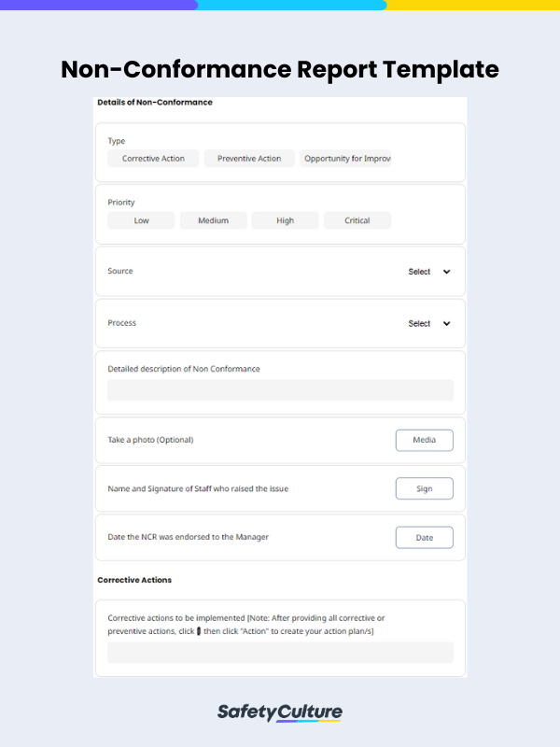Click the Process chevron arrow
The width and height of the screenshot is (560, 747).
pos(446,324)
